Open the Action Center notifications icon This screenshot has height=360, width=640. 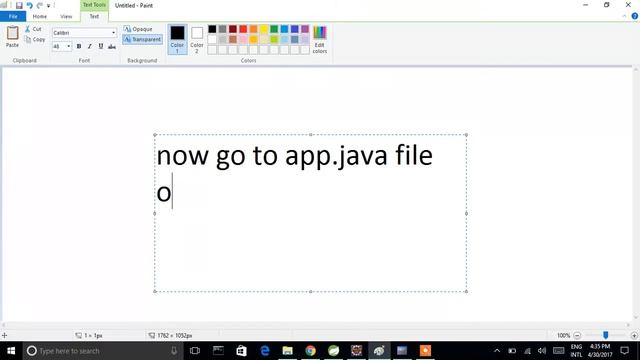624,351
